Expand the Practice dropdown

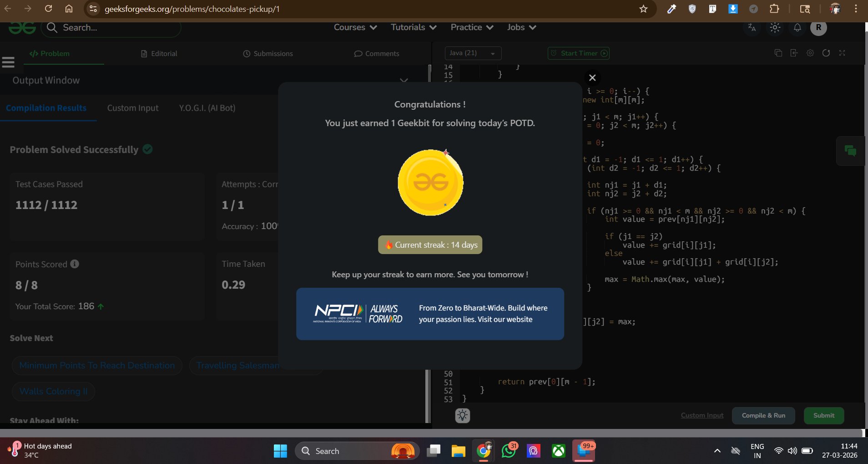[x=472, y=27]
